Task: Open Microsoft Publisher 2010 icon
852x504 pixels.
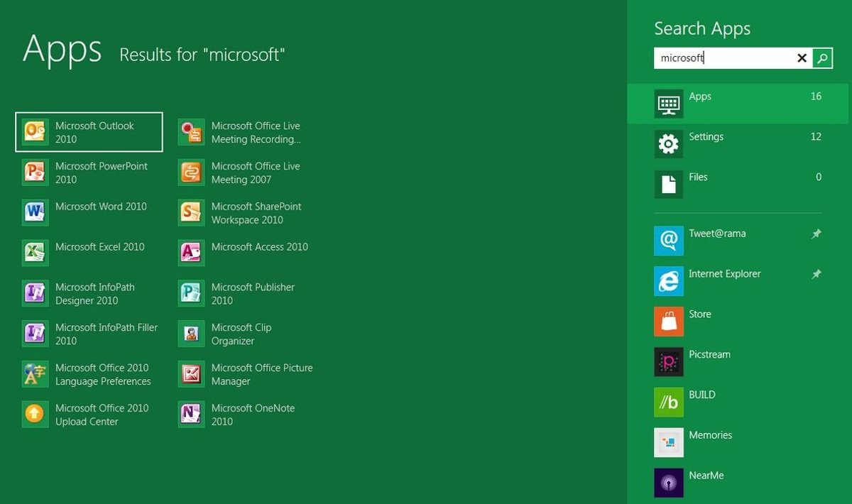Action: 191,293
